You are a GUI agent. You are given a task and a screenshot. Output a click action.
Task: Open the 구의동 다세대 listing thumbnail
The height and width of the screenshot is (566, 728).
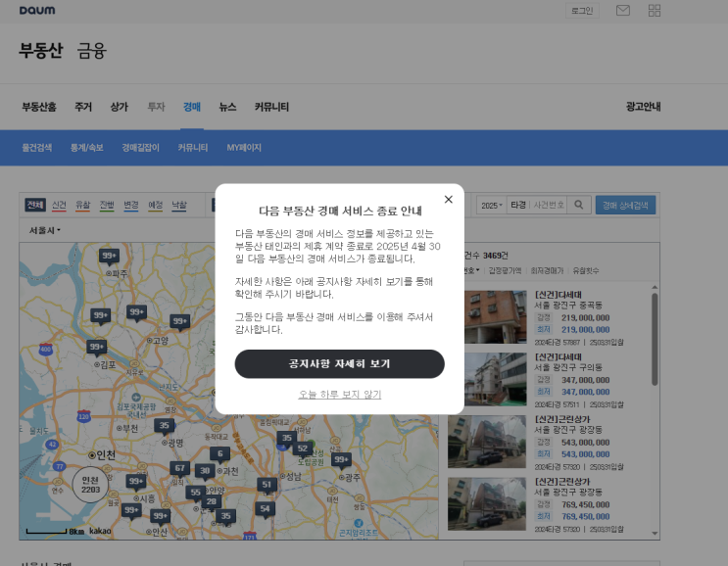[495, 379]
